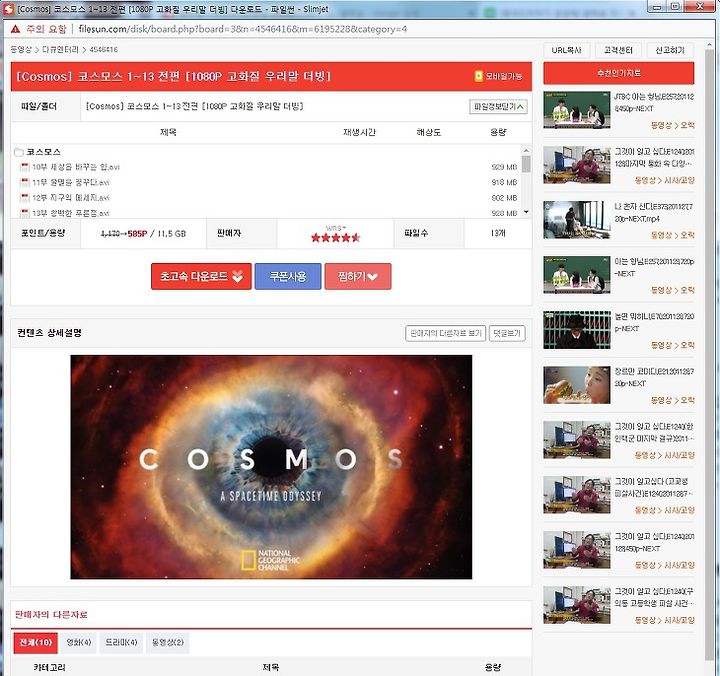Click the address bar URL field

coord(242,29)
